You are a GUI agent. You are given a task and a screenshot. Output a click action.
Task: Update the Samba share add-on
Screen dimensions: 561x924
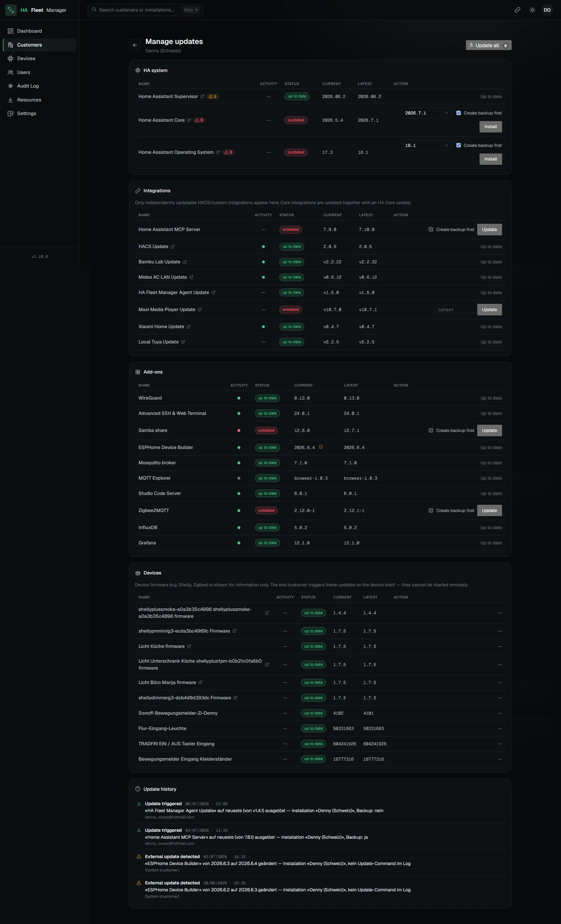pos(489,430)
